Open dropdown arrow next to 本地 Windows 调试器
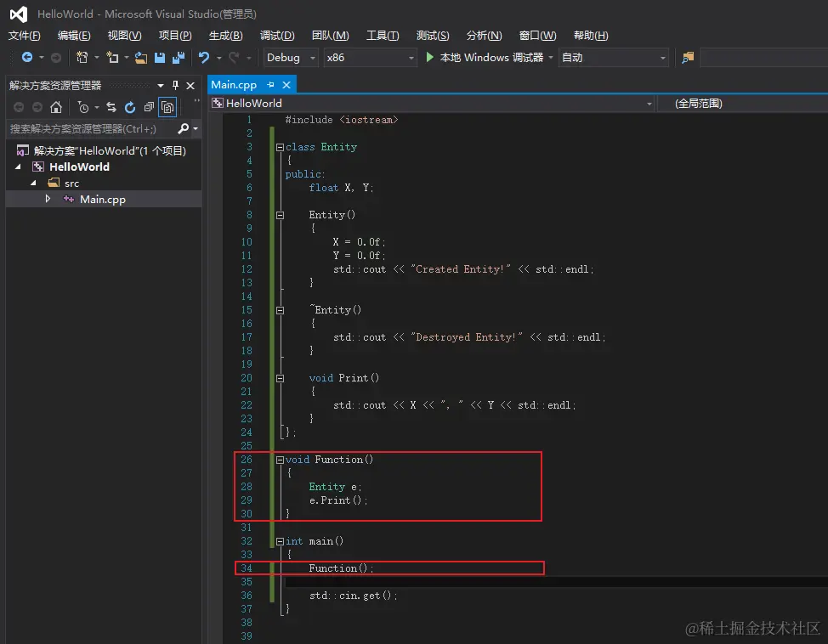The height and width of the screenshot is (644, 828). click(551, 58)
